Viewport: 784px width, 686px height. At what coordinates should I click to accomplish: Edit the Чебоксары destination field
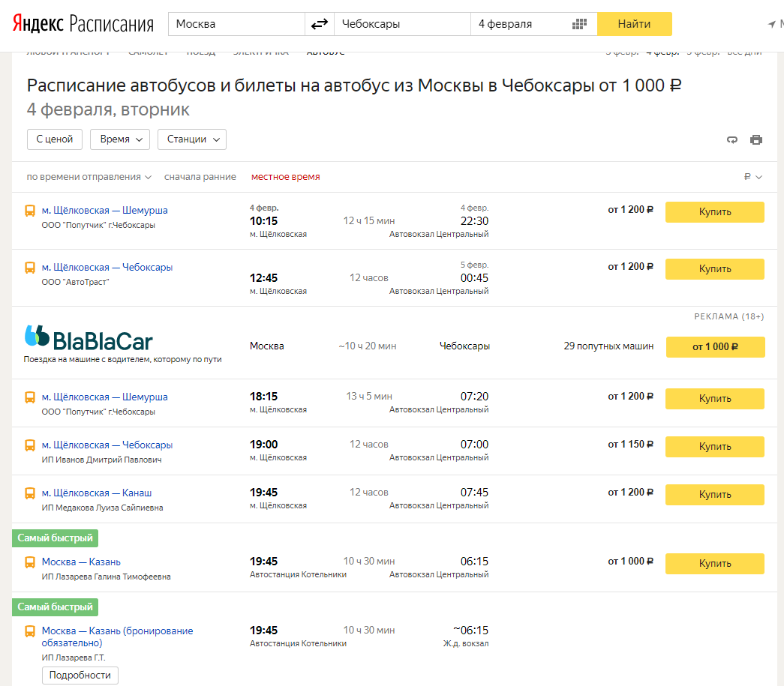[x=402, y=24]
